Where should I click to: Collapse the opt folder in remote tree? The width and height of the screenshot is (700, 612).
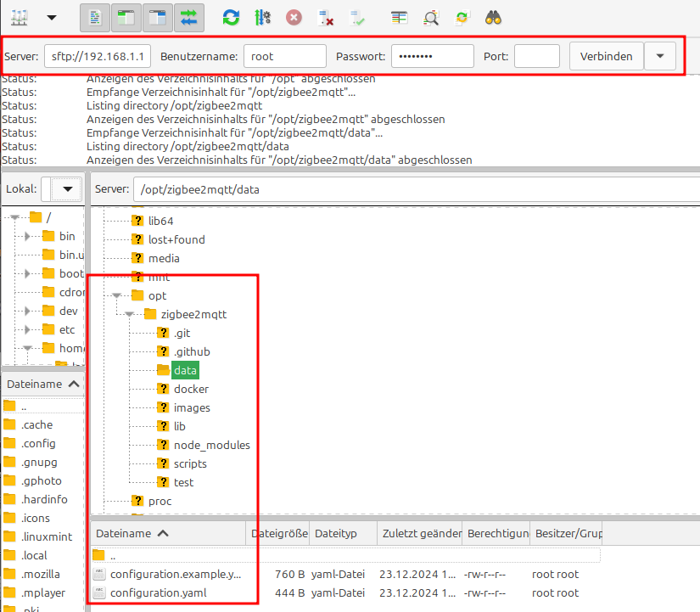pos(117,296)
